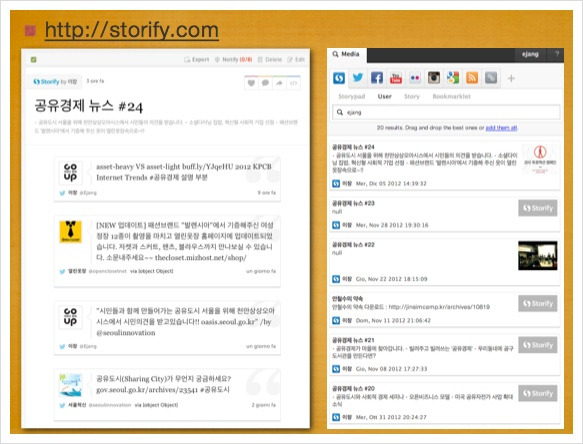
Task: Click the share arrow icon
Action: pos(279,83)
